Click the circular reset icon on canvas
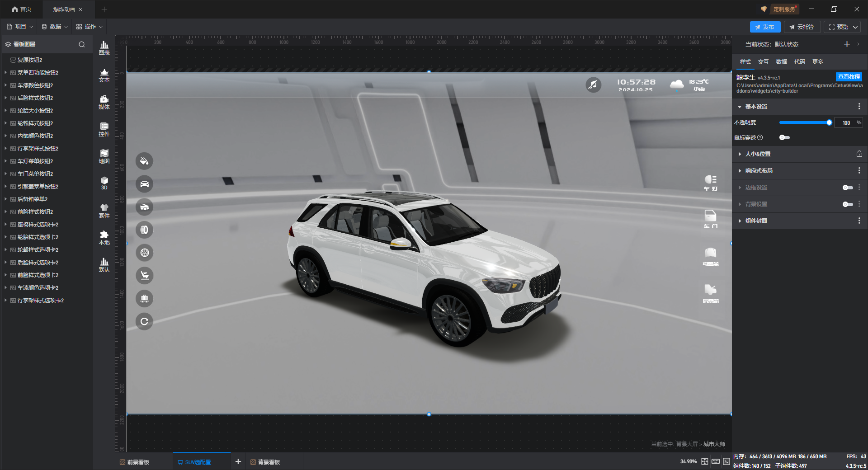 click(144, 321)
